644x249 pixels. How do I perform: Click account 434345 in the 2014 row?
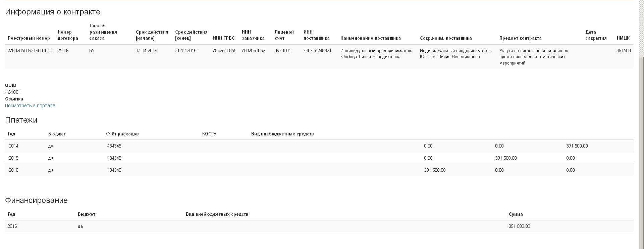coord(114,146)
